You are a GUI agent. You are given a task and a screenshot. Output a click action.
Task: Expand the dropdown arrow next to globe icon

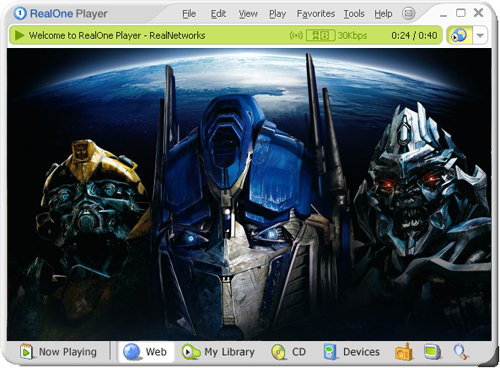coord(480,35)
